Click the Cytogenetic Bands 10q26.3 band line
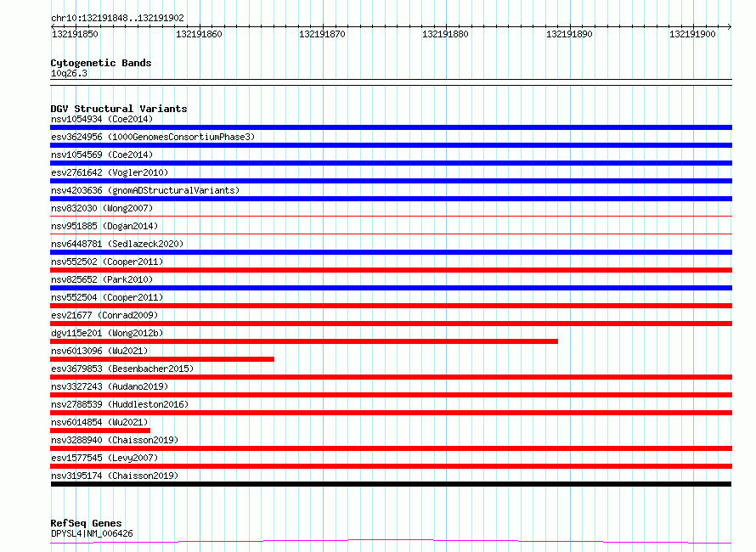Screen dimensions: 756x552 (391, 82)
